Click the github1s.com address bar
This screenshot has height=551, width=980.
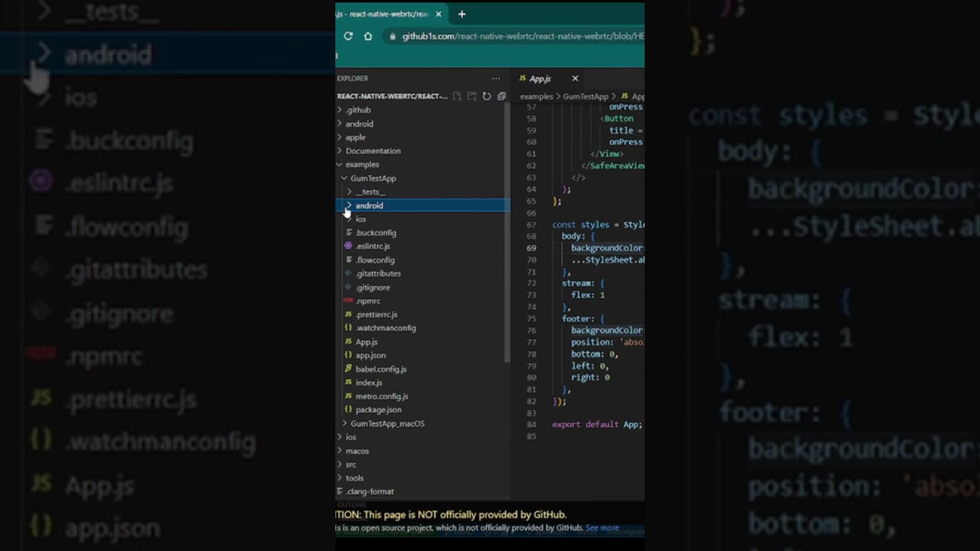coord(523,36)
